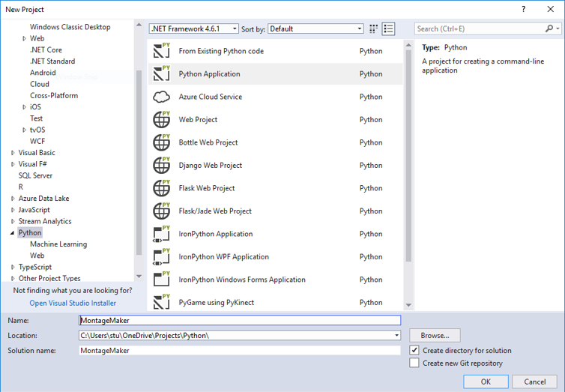Click category tree scroll down arrow

(x=139, y=277)
